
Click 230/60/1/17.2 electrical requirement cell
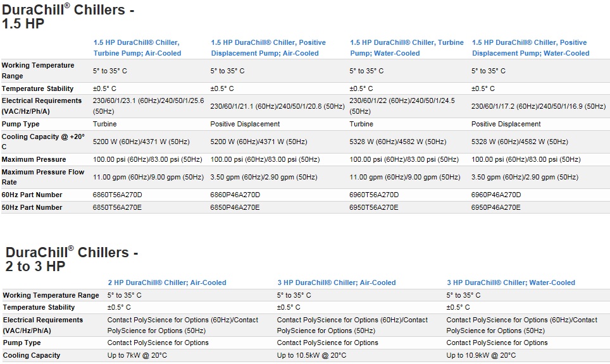[538, 106]
